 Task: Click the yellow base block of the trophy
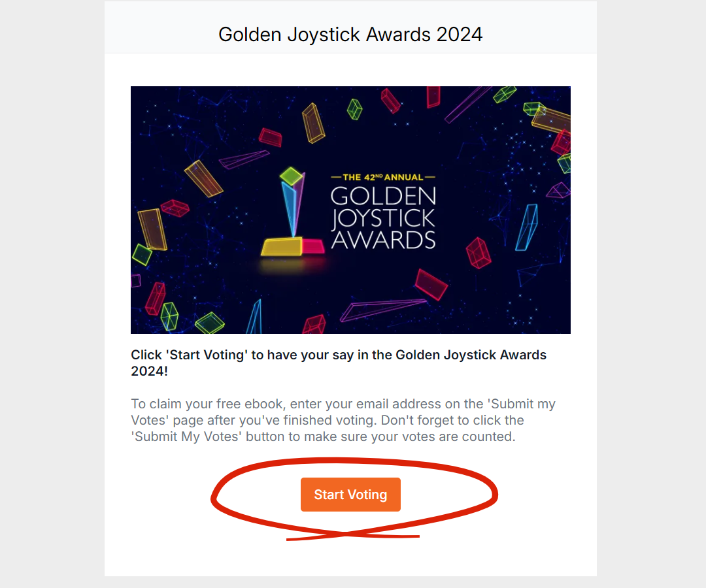tap(282, 246)
